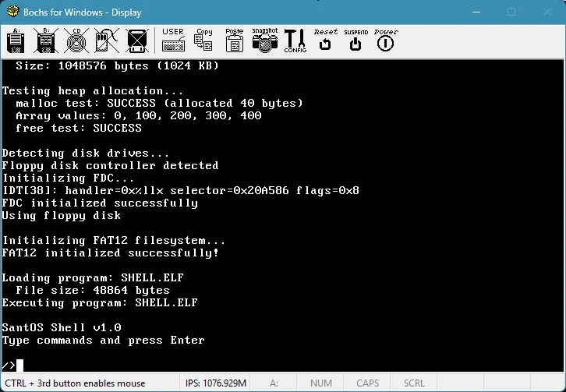The image size is (566, 392).
Task: Click 'Size: 1048576 bytes' line
Action: (x=117, y=65)
